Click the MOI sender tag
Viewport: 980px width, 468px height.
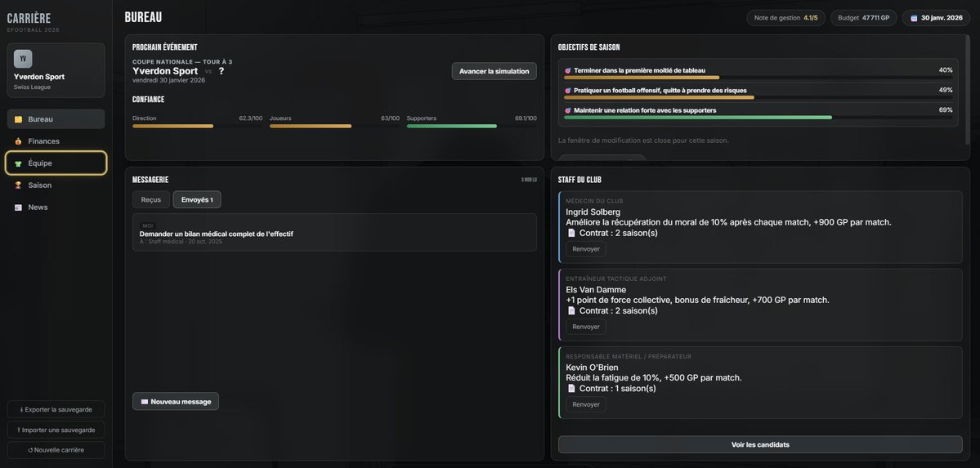click(147, 225)
